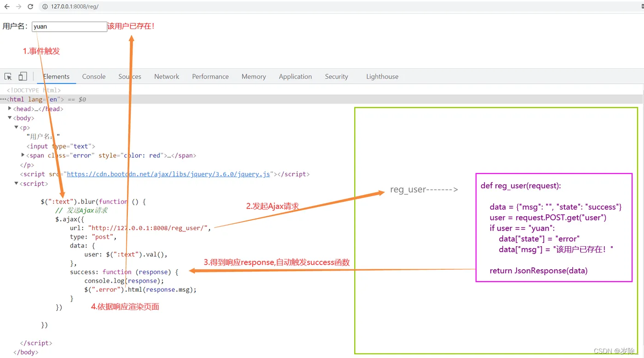Click the success: function (response) line
This screenshot has width=644, height=358.
pos(124,272)
